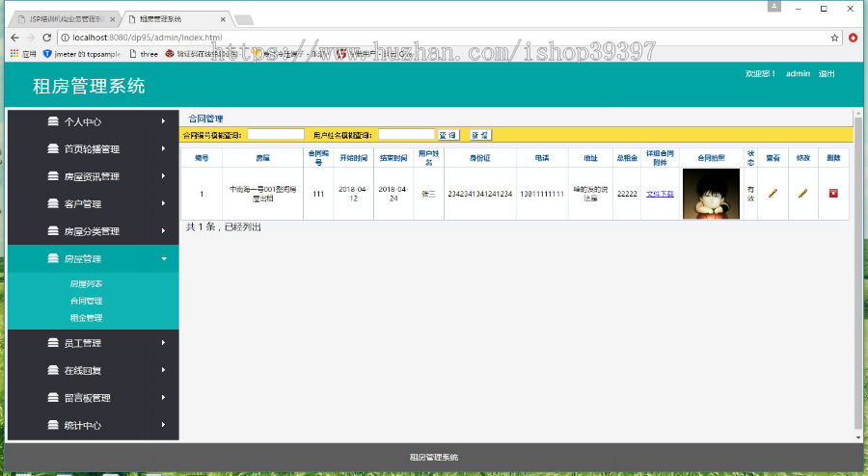Switch to the JSP培训机构 browser tab
Viewport: 868px width, 476px height.
[63, 19]
